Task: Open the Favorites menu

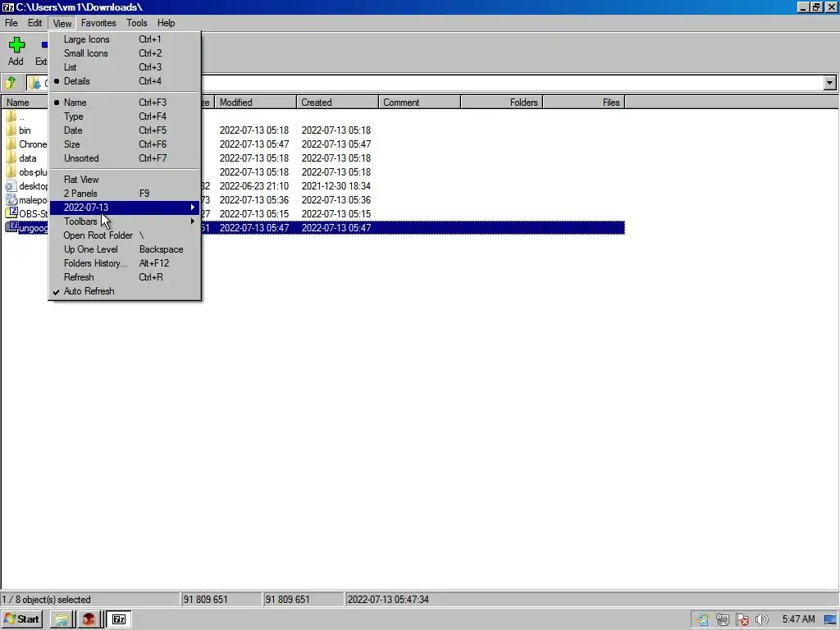Action: (x=98, y=23)
